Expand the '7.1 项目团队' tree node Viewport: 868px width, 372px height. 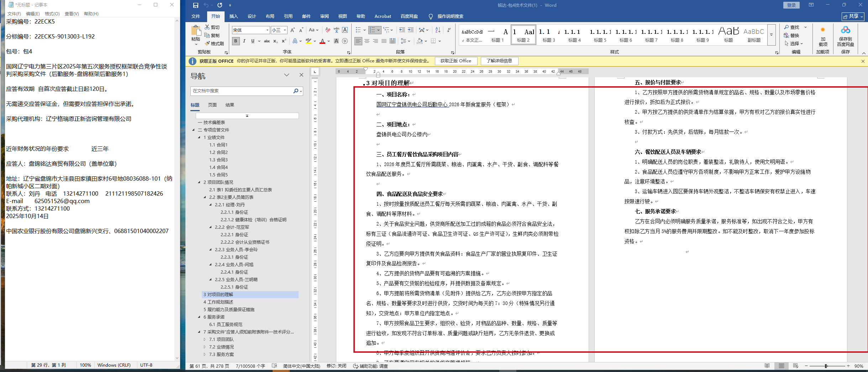pos(205,339)
